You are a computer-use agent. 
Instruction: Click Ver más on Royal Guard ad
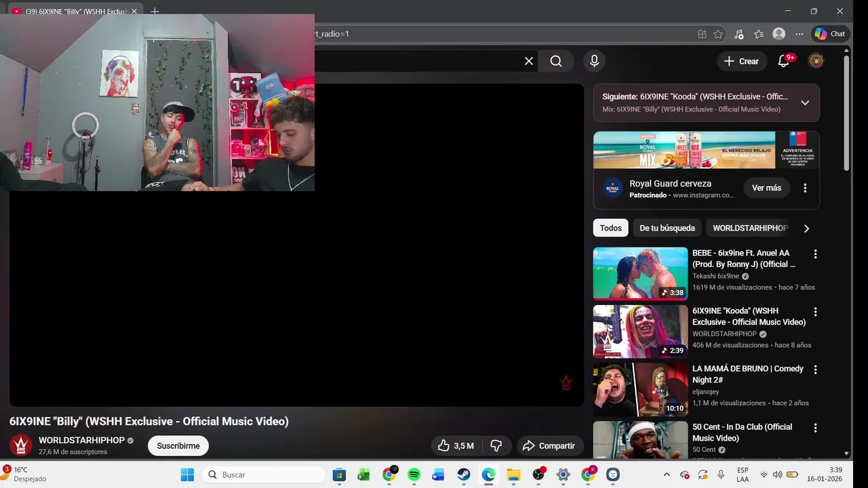766,188
